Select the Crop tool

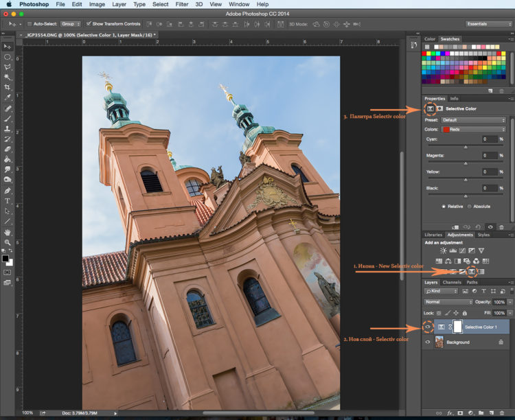[x=8, y=88]
